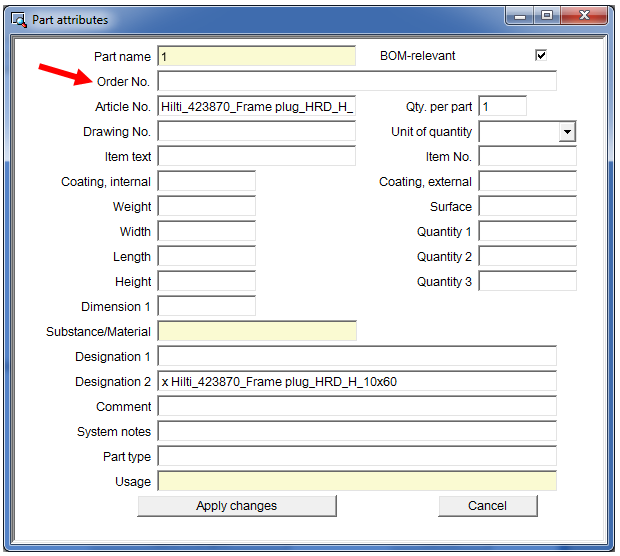The height and width of the screenshot is (556, 620).
Task: Open the Unit of quantity dropdown
Action: pyautogui.click(x=567, y=132)
